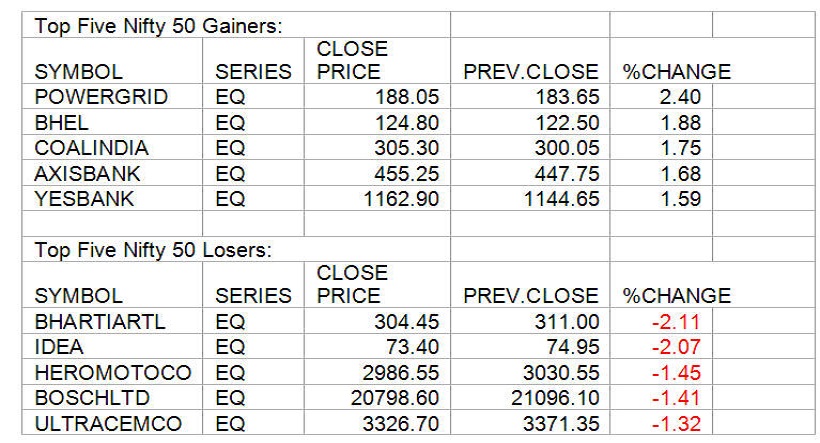Viewport: 820px width, 443px height.
Task: Select the HEROMOTOCO symbol cell
Action: [x=112, y=372]
